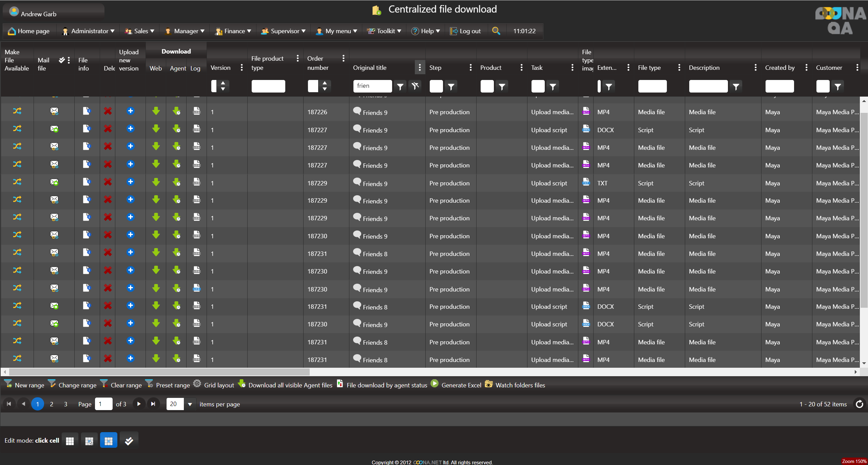Click the horizontal scrollbar thumb under grid
Screen dimensions: 868x465
coord(159,372)
